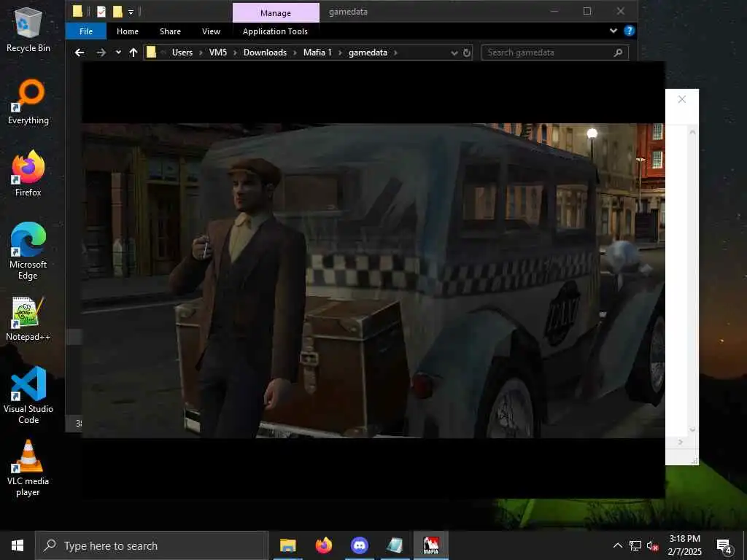The image size is (747, 560).
Task: Go forward in File Explorer
Action: coord(101,52)
